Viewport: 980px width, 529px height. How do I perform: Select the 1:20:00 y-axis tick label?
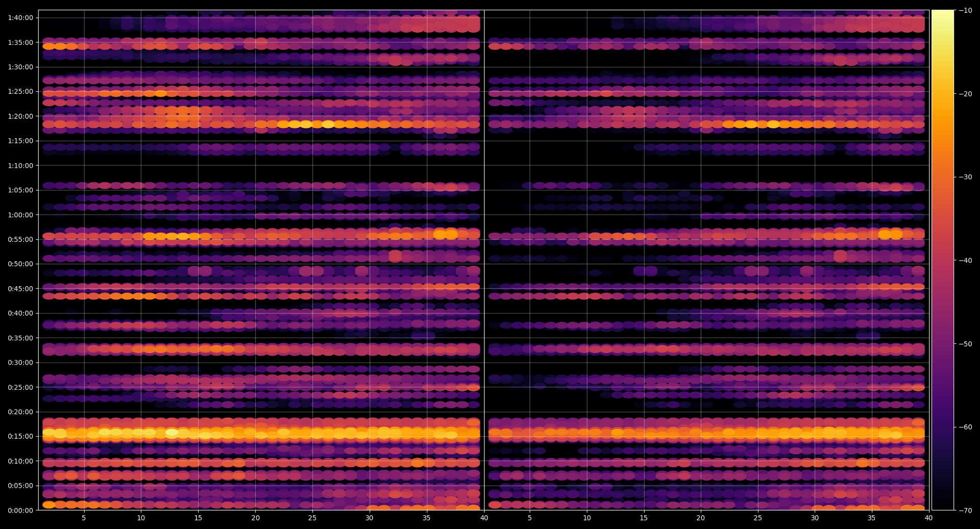(20, 116)
